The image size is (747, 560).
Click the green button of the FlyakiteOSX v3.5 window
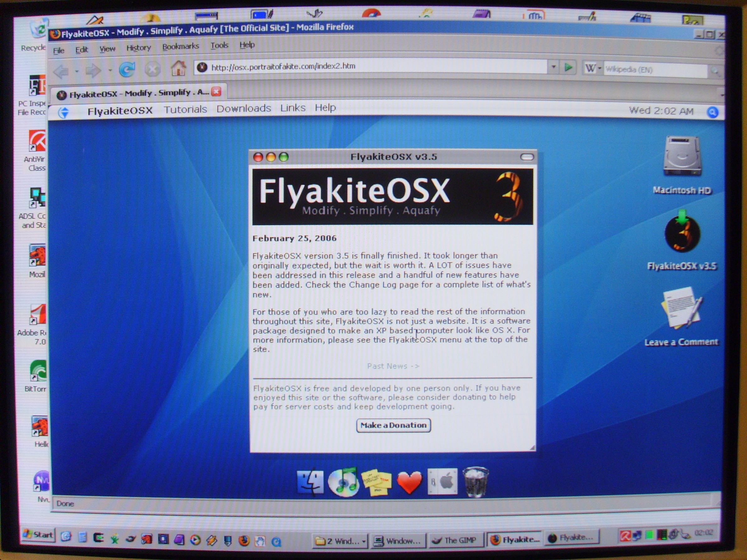pyautogui.click(x=284, y=157)
